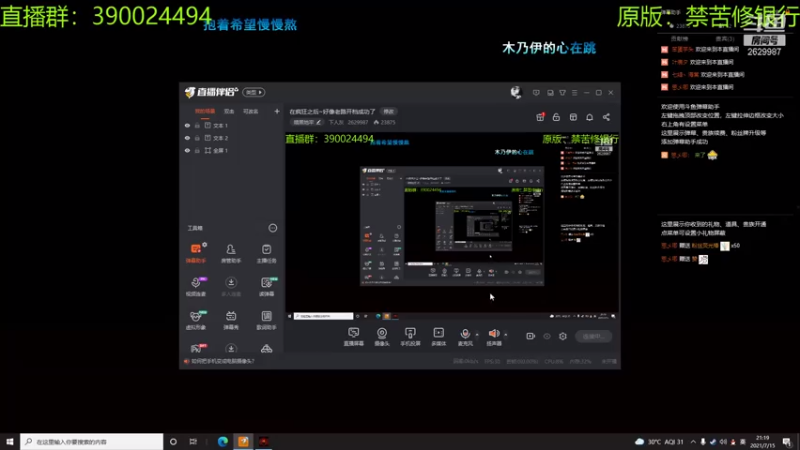Image resolution: width=800 pixels, height=450 pixels.
Task: Open Task View on taskbar
Action: pyautogui.click(x=193, y=442)
